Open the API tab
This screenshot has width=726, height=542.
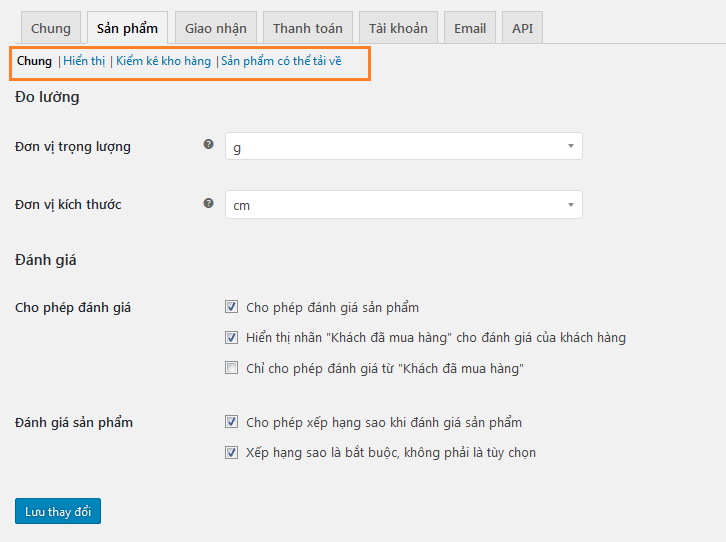click(522, 28)
